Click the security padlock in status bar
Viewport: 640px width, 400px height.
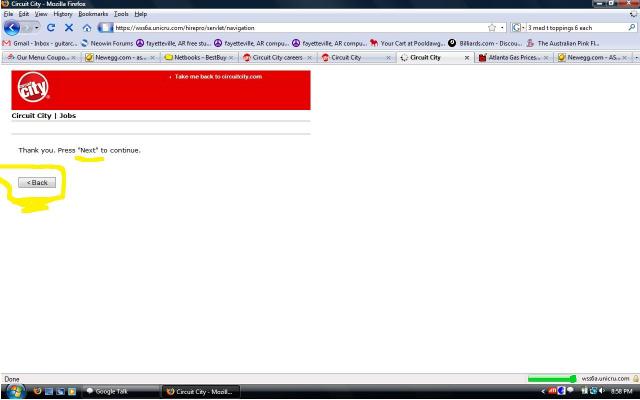pos(636,379)
